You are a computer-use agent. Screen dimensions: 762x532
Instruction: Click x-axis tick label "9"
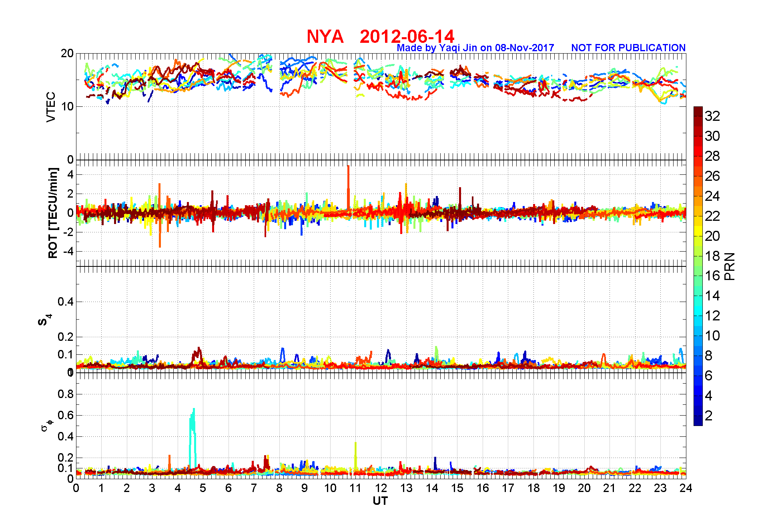(305, 488)
